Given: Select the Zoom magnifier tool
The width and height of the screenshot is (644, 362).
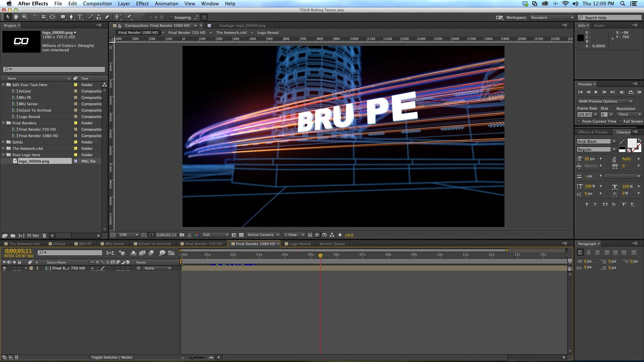Looking at the screenshot, I should 24,17.
